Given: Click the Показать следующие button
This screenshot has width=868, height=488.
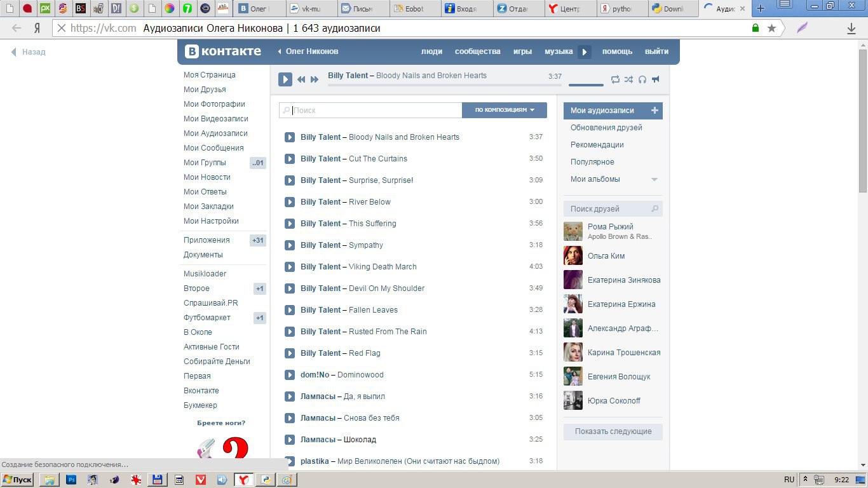Looking at the screenshot, I should point(613,431).
